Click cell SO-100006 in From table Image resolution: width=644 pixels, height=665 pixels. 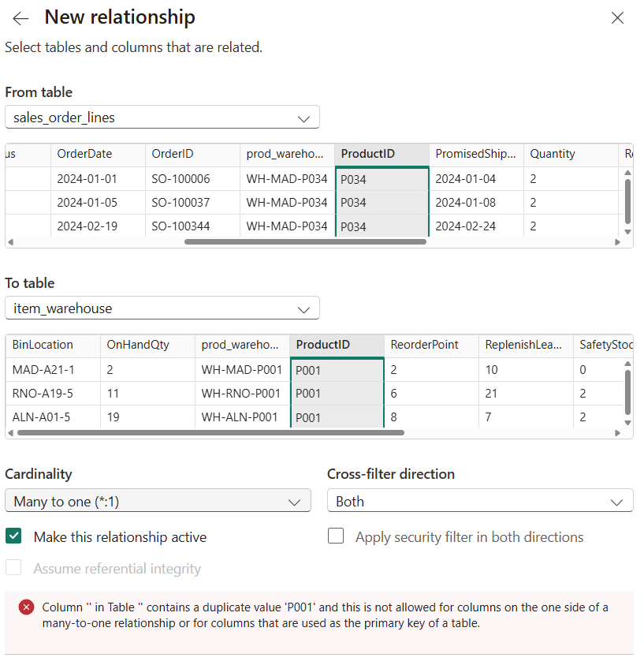pos(193,179)
